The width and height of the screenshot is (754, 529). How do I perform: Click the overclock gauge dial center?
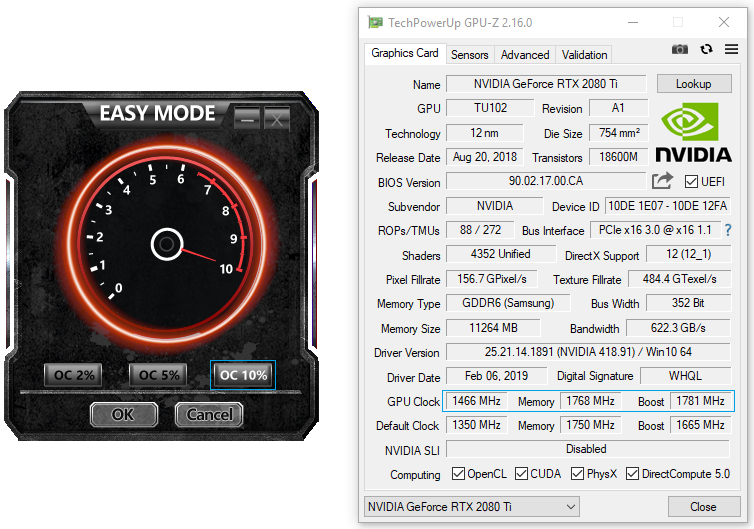point(167,244)
